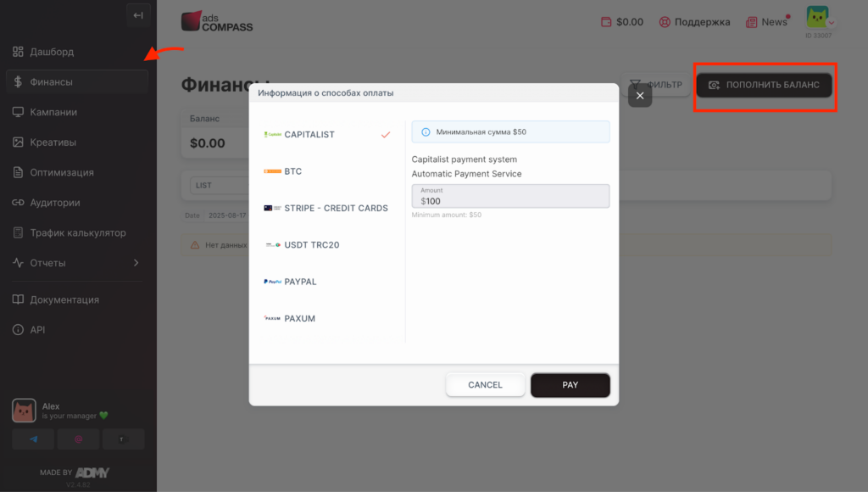
Task: Expand the Отчеты submenu chevron
Action: click(x=136, y=263)
